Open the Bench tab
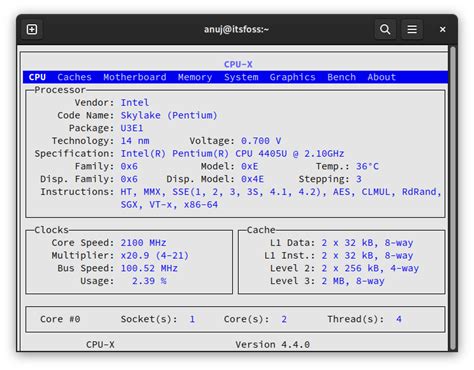The image size is (474, 370). (341, 77)
